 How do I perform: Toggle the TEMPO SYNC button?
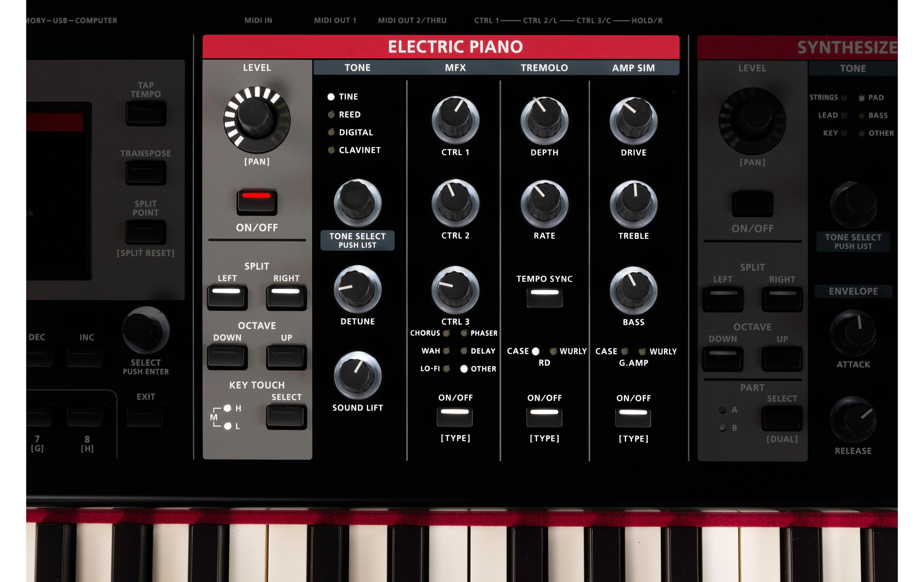pyautogui.click(x=545, y=298)
